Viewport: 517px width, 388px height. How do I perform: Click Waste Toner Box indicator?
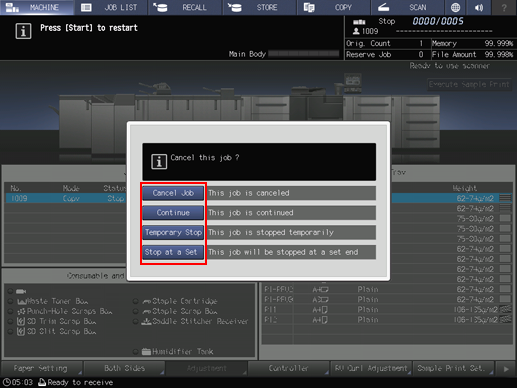pyautogui.click(x=11, y=301)
